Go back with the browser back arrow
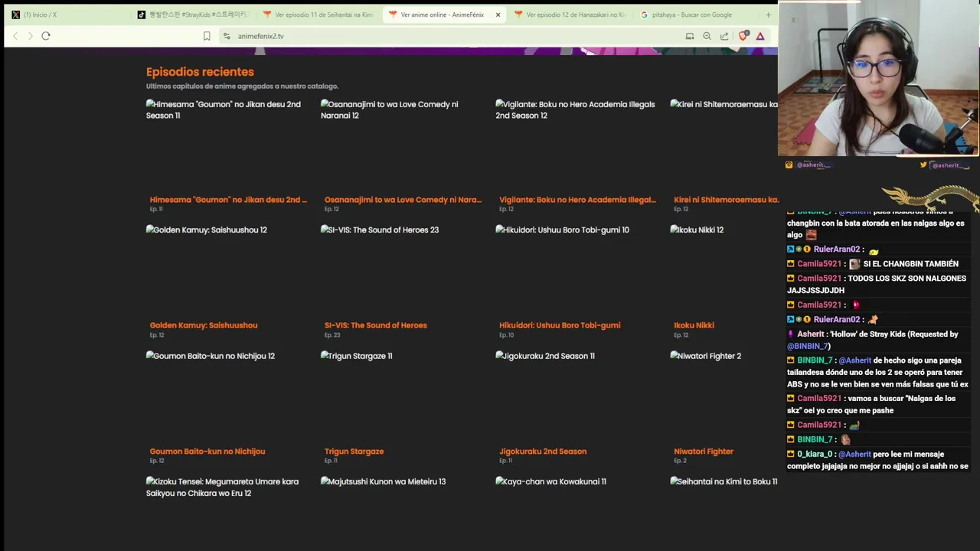The width and height of the screenshot is (980, 551). [15, 36]
